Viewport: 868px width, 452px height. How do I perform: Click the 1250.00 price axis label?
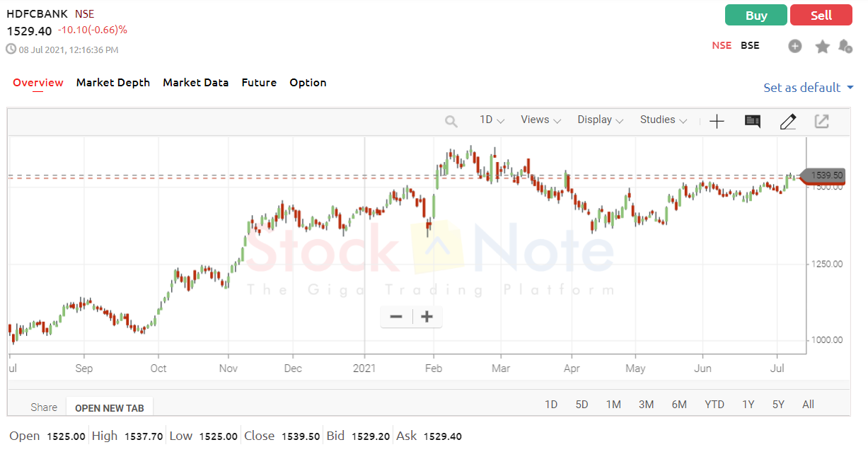pyautogui.click(x=827, y=264)
